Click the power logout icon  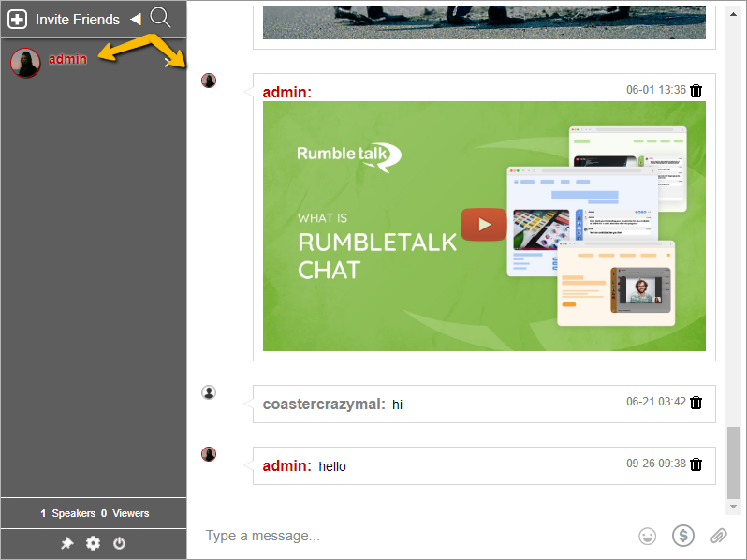click(x=119, y=543)
